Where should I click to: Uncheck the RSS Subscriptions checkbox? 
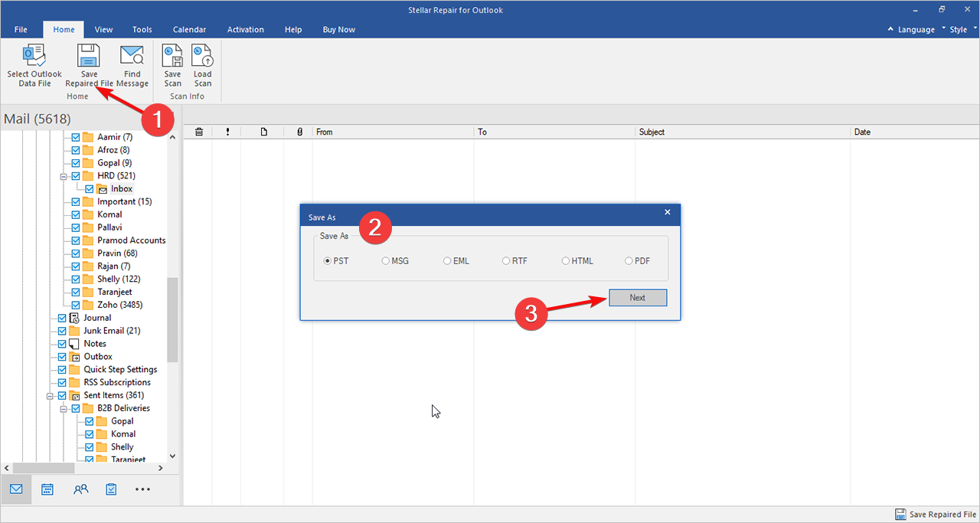62,382
